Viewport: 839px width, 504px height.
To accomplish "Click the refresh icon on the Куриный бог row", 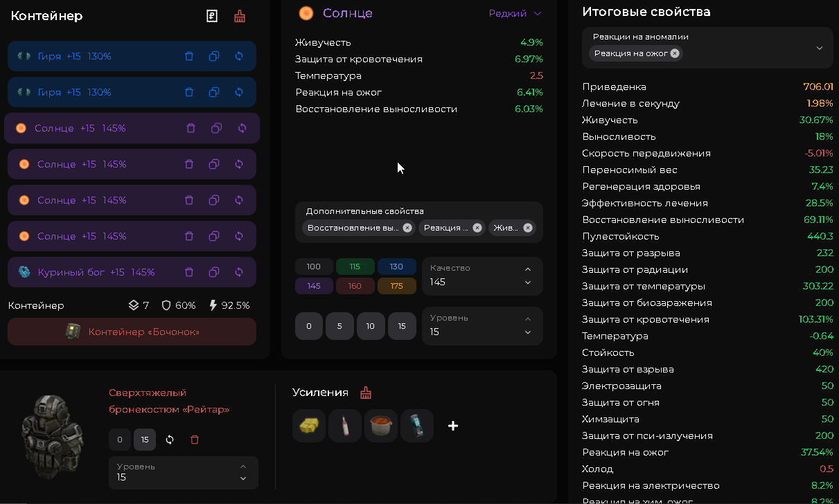I will pos(239,272).
